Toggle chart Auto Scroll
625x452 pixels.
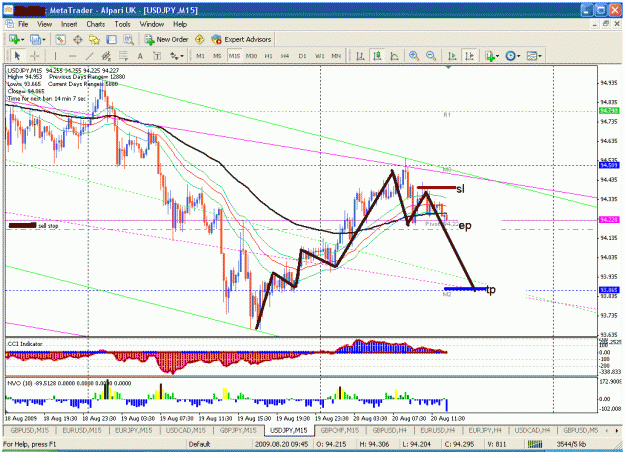452,56
